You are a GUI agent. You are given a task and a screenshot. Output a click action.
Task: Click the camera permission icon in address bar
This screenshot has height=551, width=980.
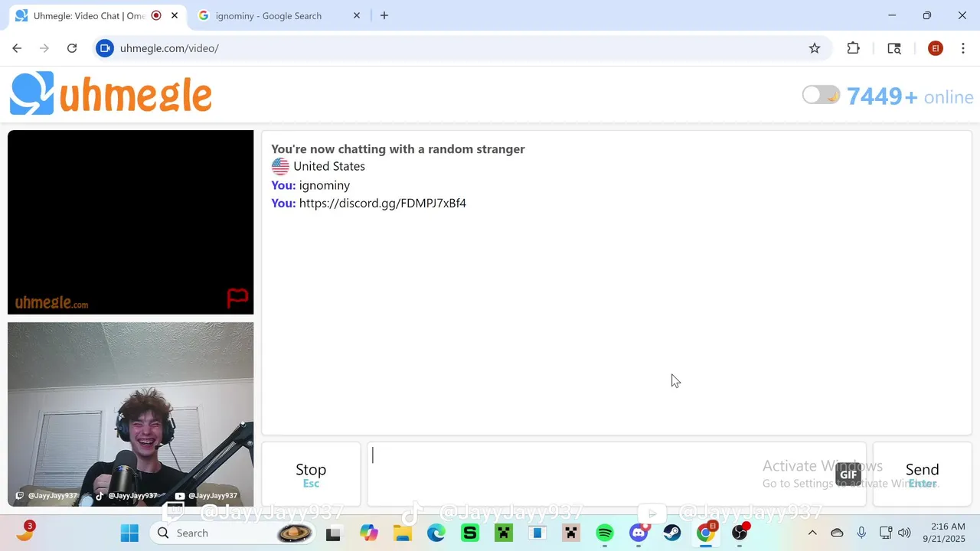pos(105,48)
